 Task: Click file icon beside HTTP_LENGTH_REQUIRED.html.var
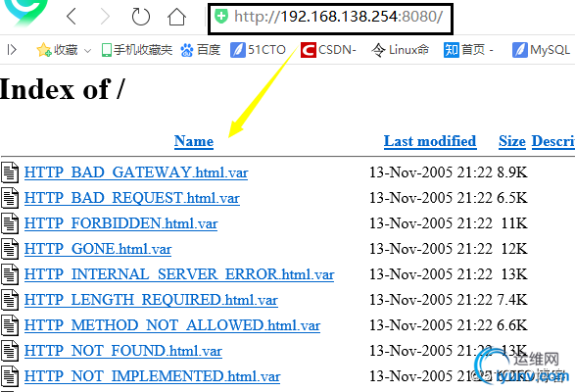pyautogui.click(x=10, y=300)
